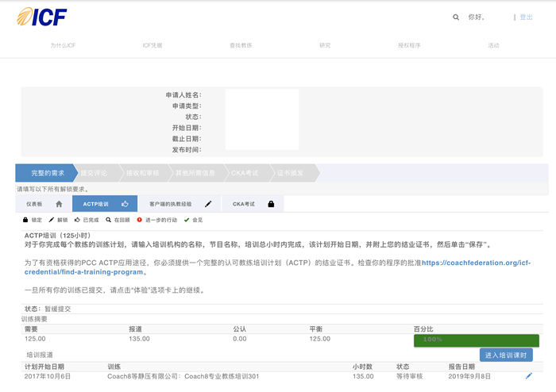
Task: Click the home icon on the dashboard tab
Action: (x=59, y=204)
